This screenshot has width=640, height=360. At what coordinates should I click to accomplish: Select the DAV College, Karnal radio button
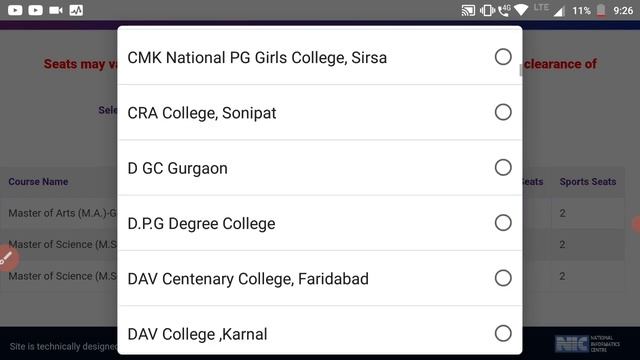click(503, 333)
